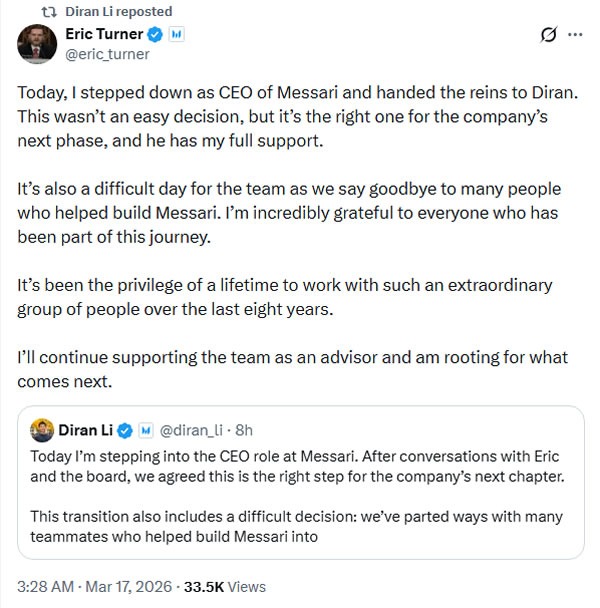
Task: Click the repost arrows icon above the post
Action: point(46,11)
